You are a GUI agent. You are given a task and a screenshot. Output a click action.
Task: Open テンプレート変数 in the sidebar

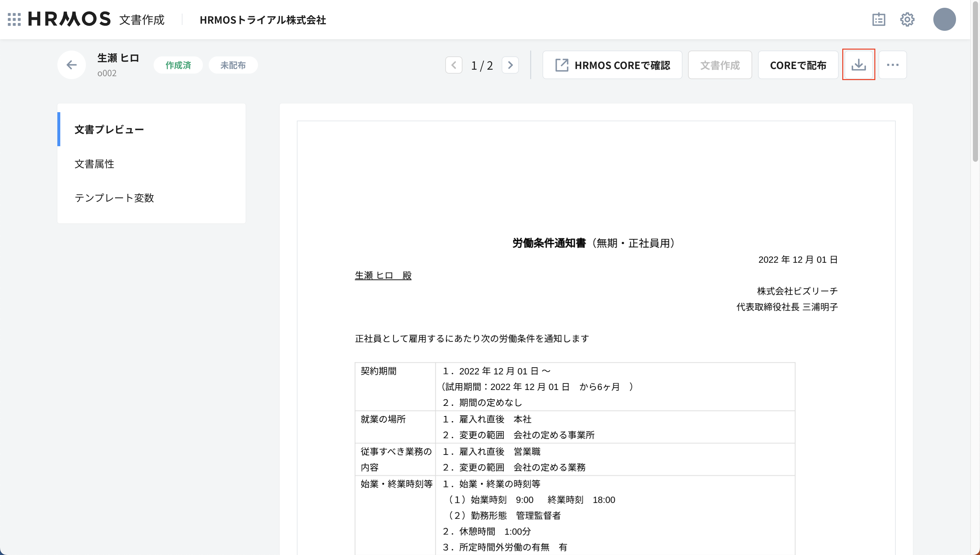[115, 198]
